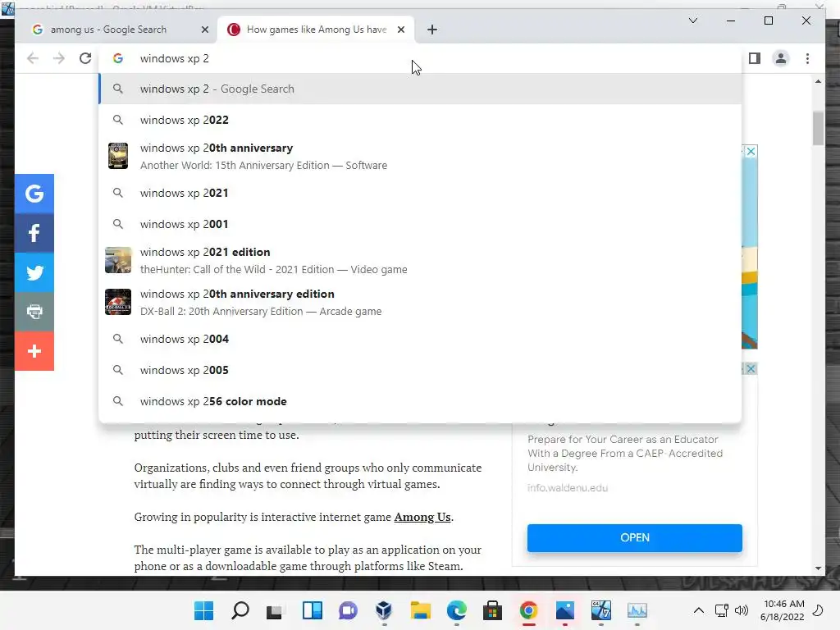Open taskbar Search magnifier
This screenshot has width=840, height=630.
click(240, 610)
